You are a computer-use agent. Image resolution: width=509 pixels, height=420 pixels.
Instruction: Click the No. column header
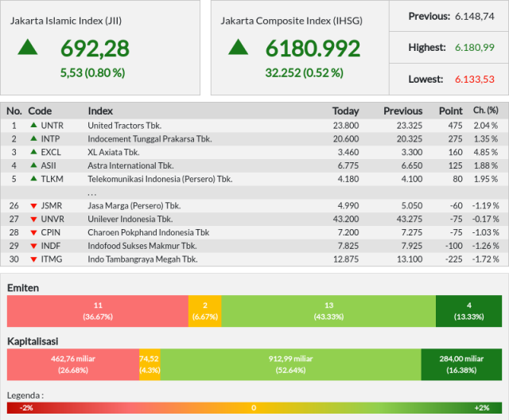(14, 111)
